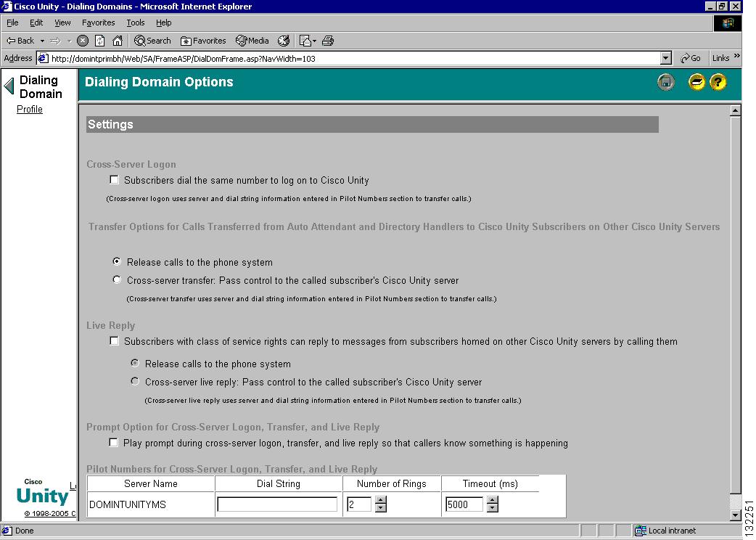
Task: Open the Favorites pane from the toolbar
Action: tap(203, 41)
